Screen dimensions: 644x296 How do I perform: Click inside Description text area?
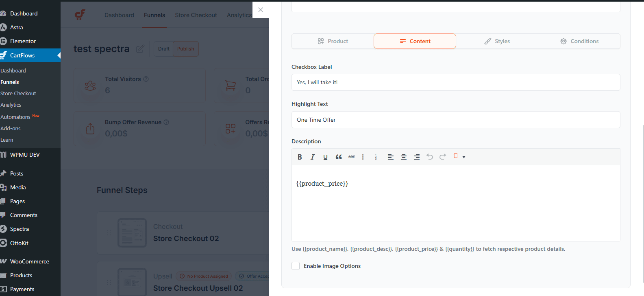click(x=456, y=203)
